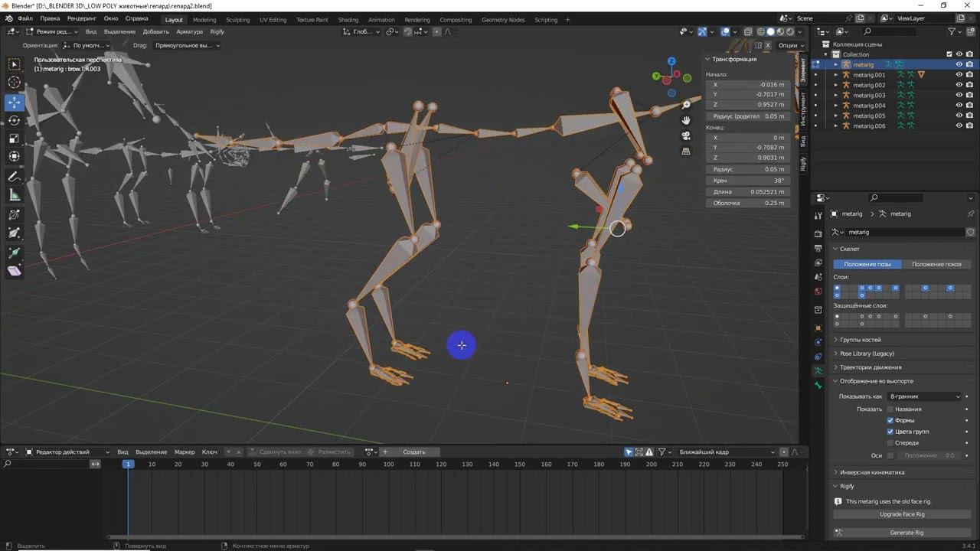
Task: Choose the 3D Cursor tool
Action: tap(15, 83)
